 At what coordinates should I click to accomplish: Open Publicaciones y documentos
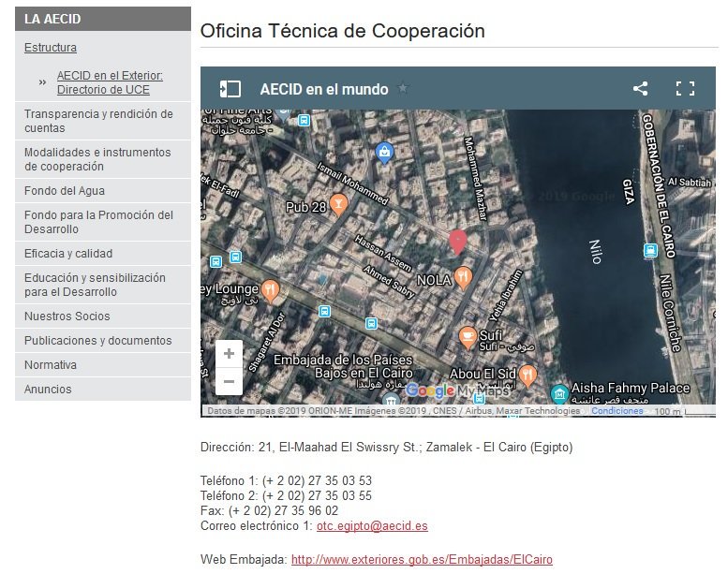103,341
